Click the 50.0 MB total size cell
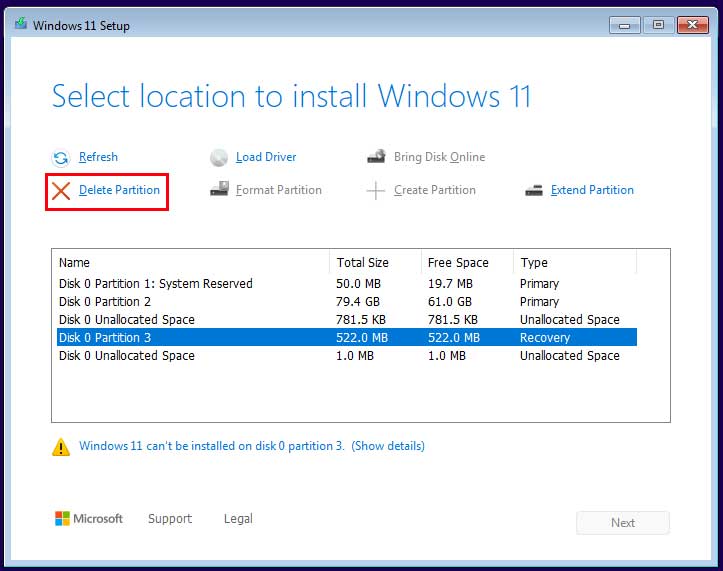The image size is (723, 571). pos(358,284)
